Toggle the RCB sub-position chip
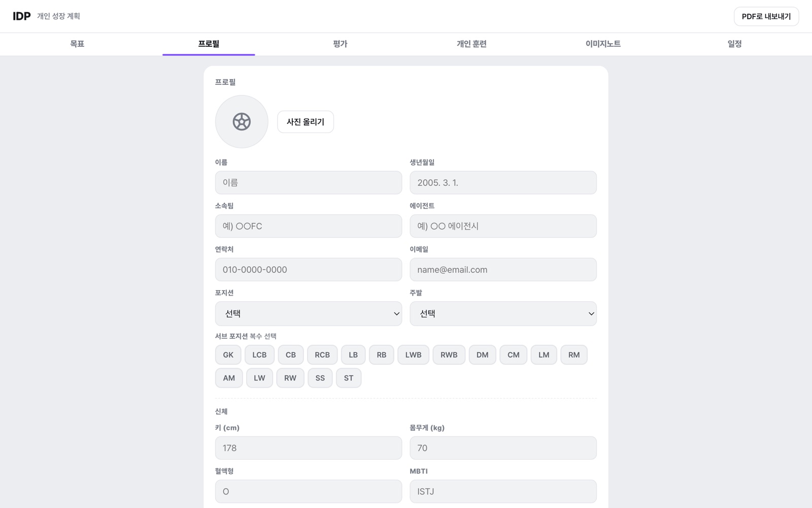 pos(322,355)
